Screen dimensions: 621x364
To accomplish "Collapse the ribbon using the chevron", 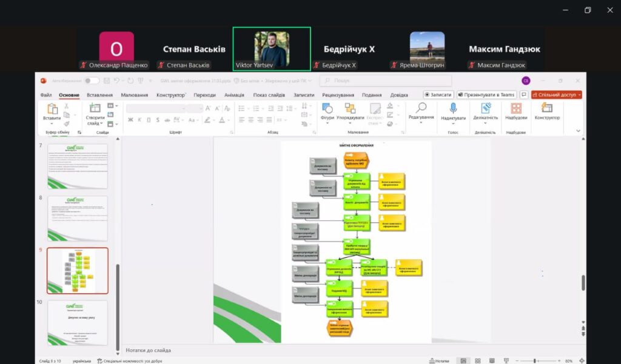I will [x=578, y=131].
